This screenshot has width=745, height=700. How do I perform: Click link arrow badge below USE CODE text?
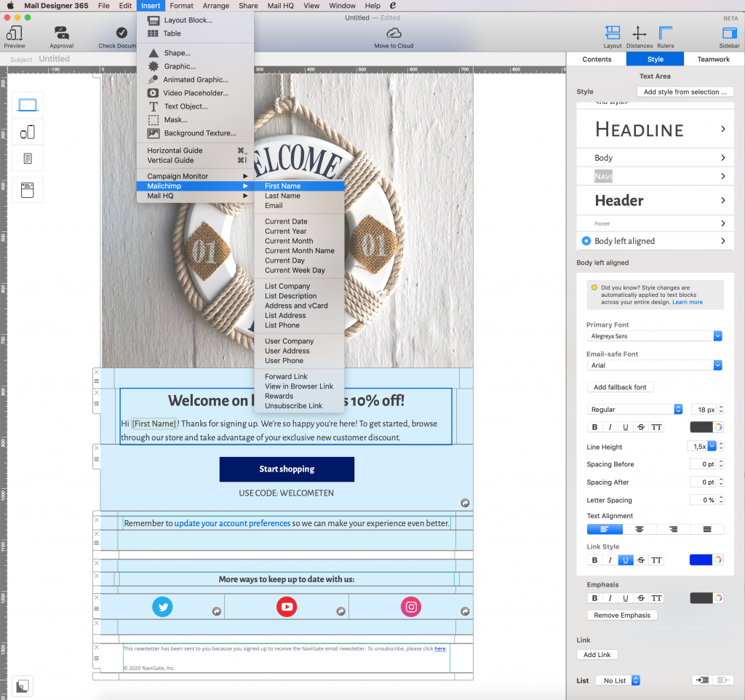465,503
